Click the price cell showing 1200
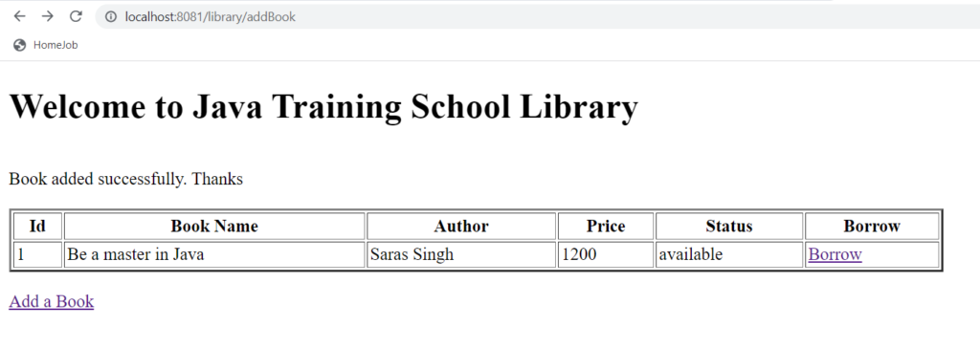Viewport: 980px width, 348px height. coord(606,255)
